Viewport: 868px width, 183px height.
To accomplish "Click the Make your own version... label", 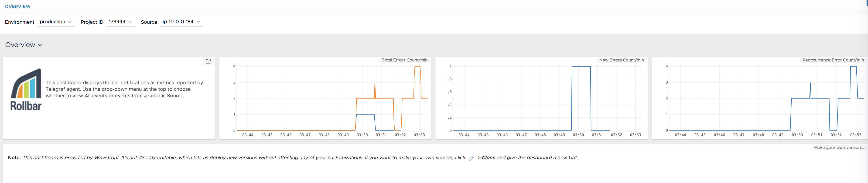I will pyautogui.click(x=839, y=148).
